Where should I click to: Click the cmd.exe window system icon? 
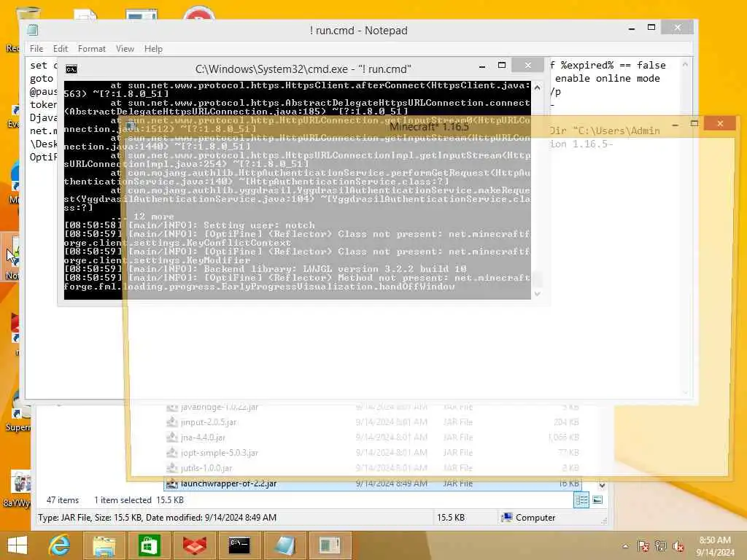[x=71, y=69]
